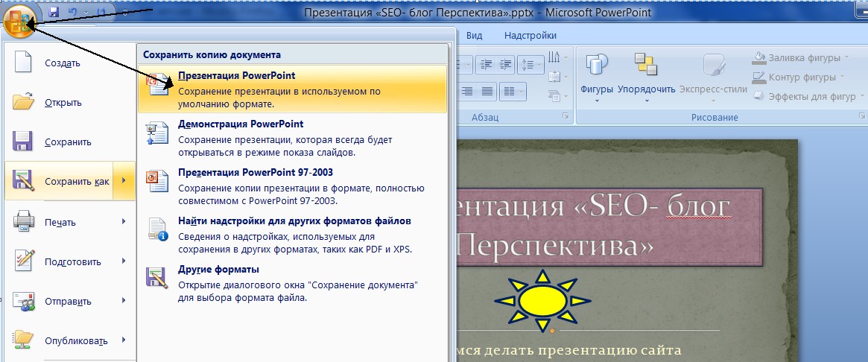Click Сохранить как menu entry
The image size is (868, 362).
click(59, 181)
